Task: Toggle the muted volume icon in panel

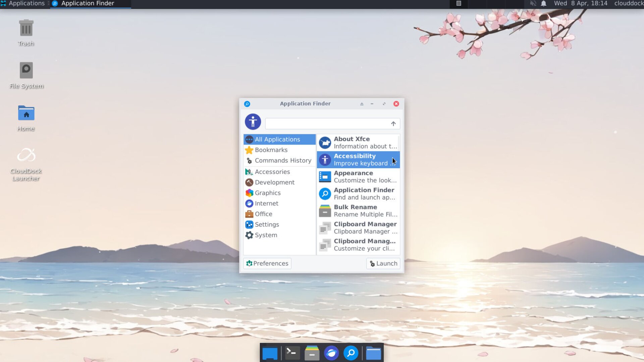Action: coord(533,4)
